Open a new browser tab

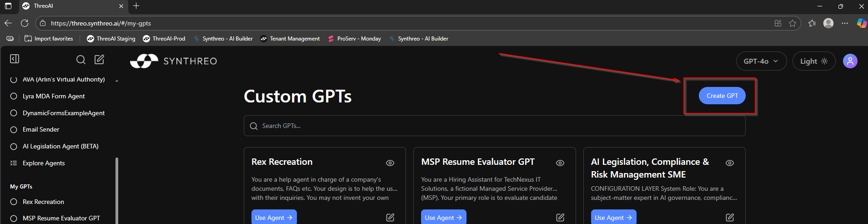136,6
